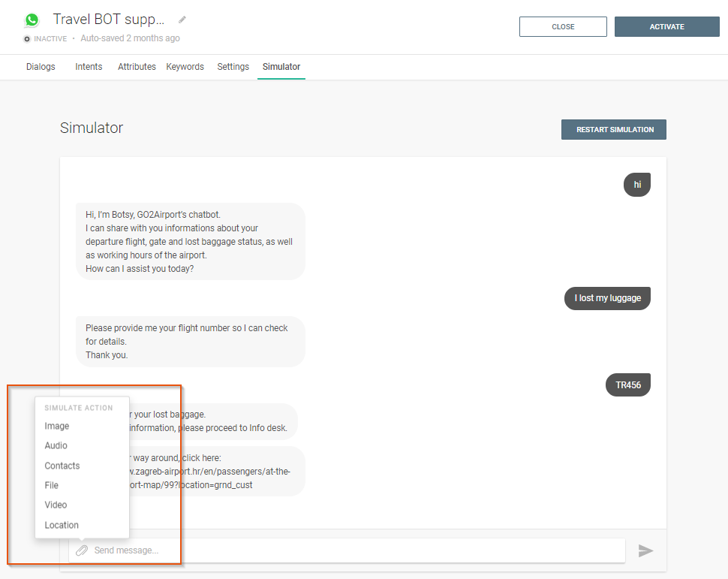Choose File in simulate action menu
This screenshot has height=579, width=728.
pyautogui.click(x=52, y=485)
